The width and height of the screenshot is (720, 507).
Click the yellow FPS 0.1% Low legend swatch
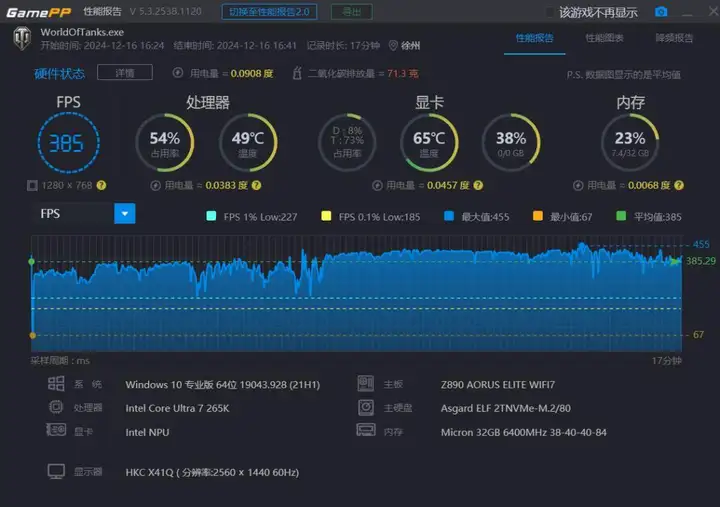[x=326, y=216]
